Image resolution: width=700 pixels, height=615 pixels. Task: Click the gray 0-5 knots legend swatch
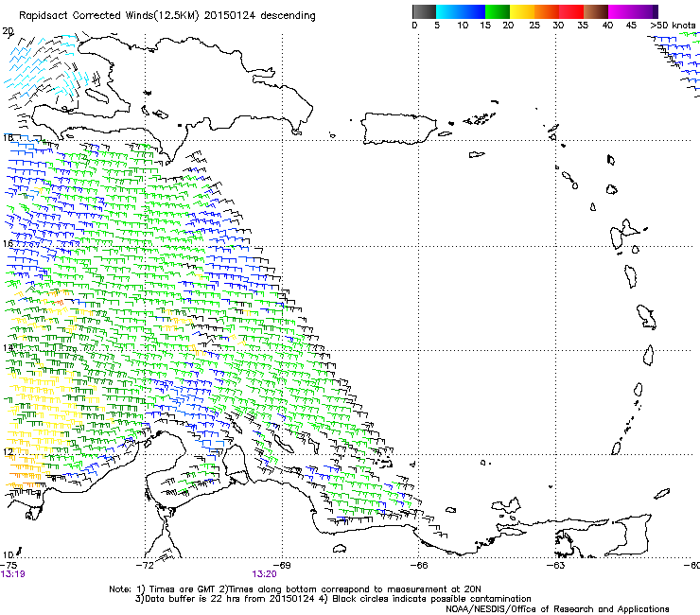click(x=424, y=11)
